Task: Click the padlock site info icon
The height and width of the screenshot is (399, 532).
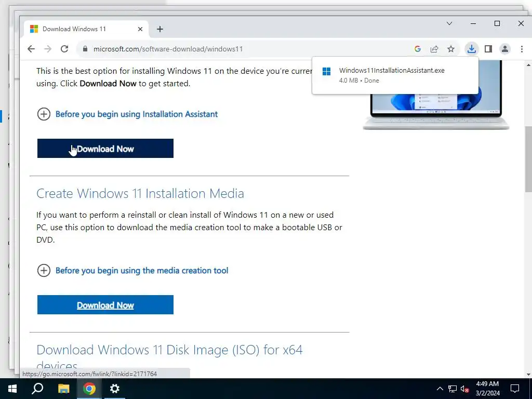Action: (85, 49)
